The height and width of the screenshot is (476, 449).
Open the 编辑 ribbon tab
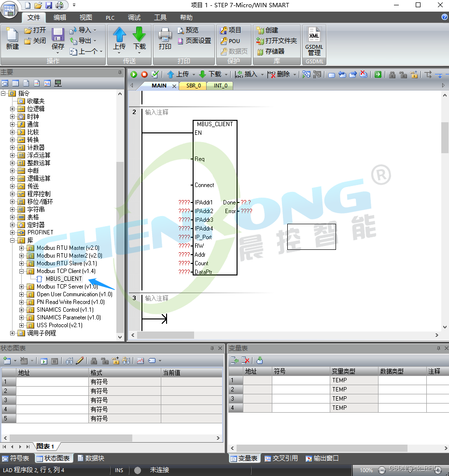(59, 17)
